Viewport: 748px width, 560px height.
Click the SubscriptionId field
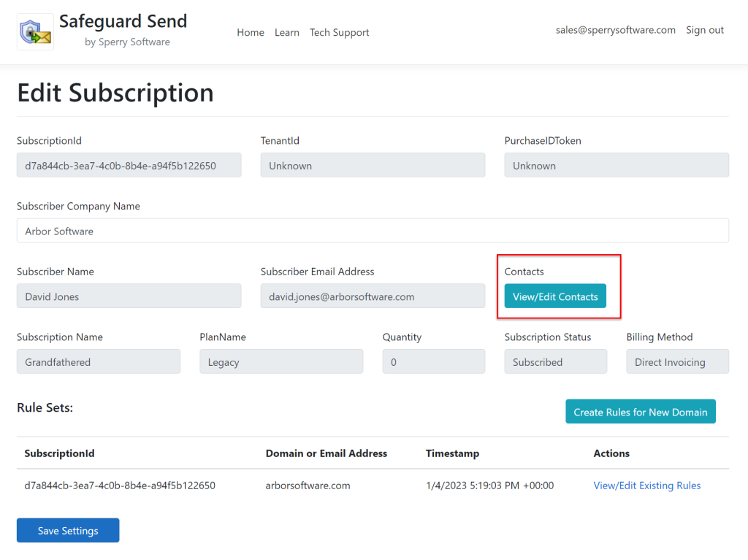click(x=129, y=166)
